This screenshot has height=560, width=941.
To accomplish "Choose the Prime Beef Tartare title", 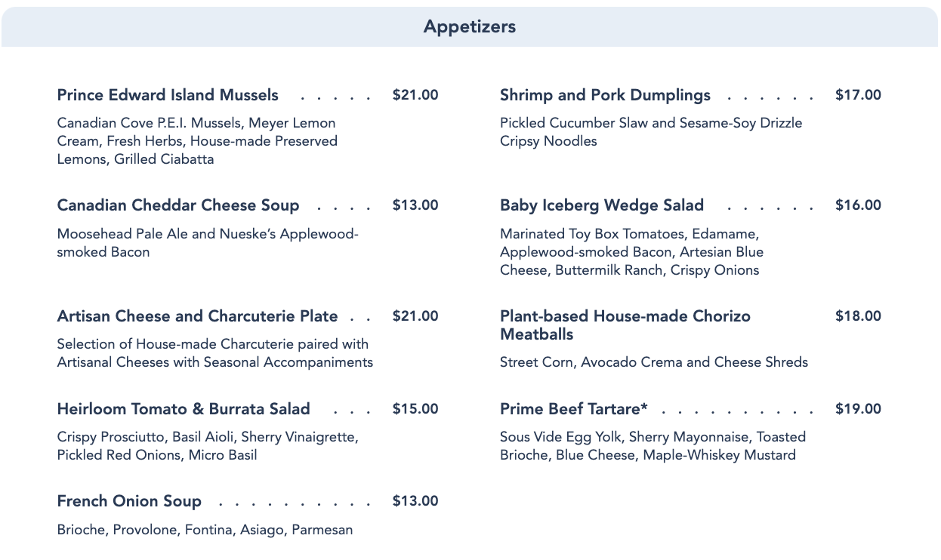I will (x=574, y=409).
